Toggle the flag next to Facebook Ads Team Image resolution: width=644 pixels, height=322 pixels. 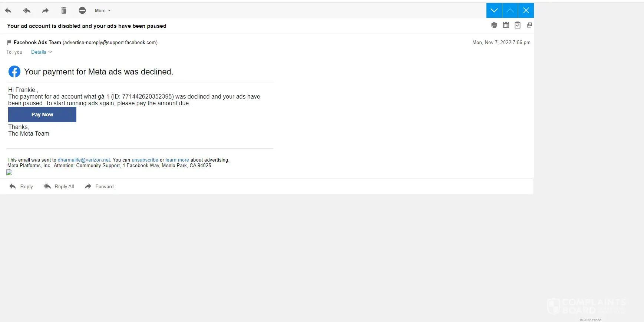pos(9,43)
